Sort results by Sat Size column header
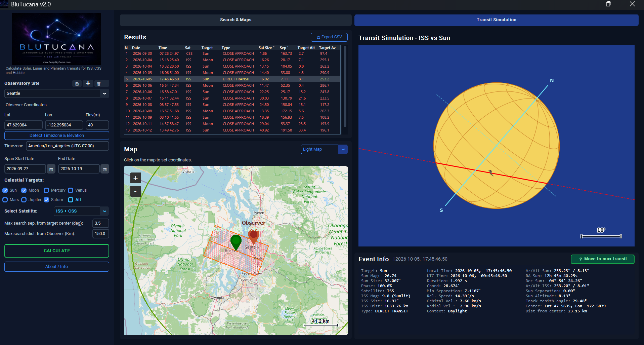The width and height of the screenshot is (644, 345). click(266, 48)
